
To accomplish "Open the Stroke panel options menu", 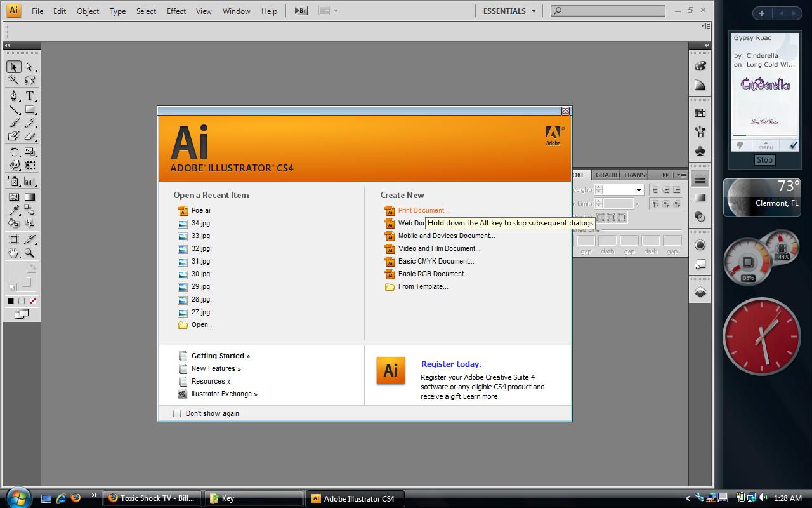I will click(680, 175).
